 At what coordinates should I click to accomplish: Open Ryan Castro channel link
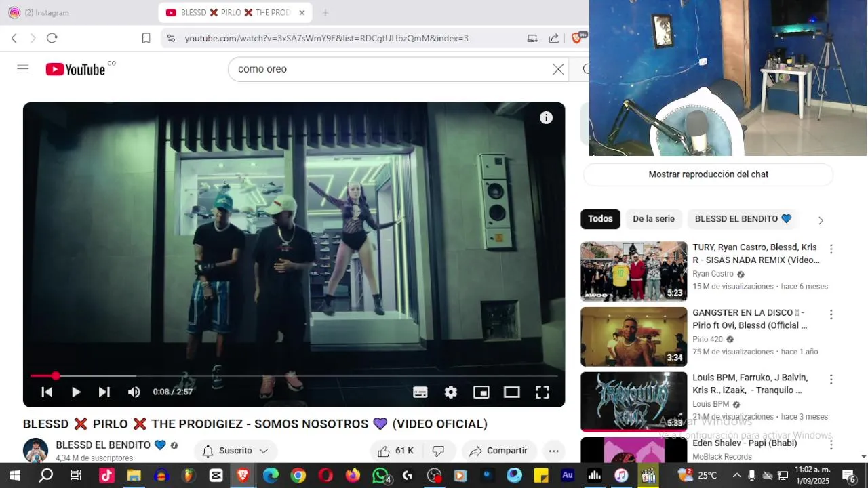tap(713, 274)
